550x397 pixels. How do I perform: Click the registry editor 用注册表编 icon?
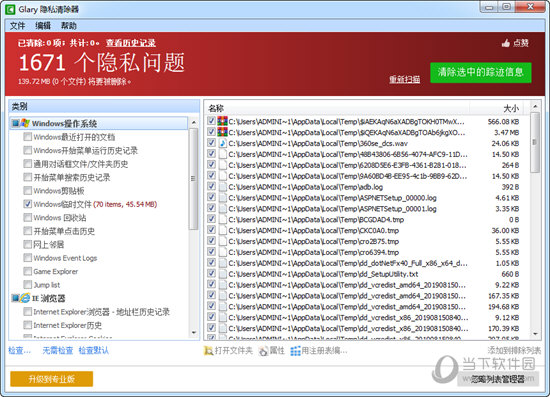point(295,350)
